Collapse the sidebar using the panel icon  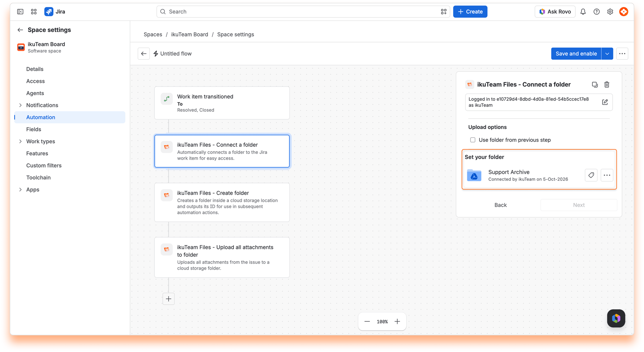click(20, 11)
